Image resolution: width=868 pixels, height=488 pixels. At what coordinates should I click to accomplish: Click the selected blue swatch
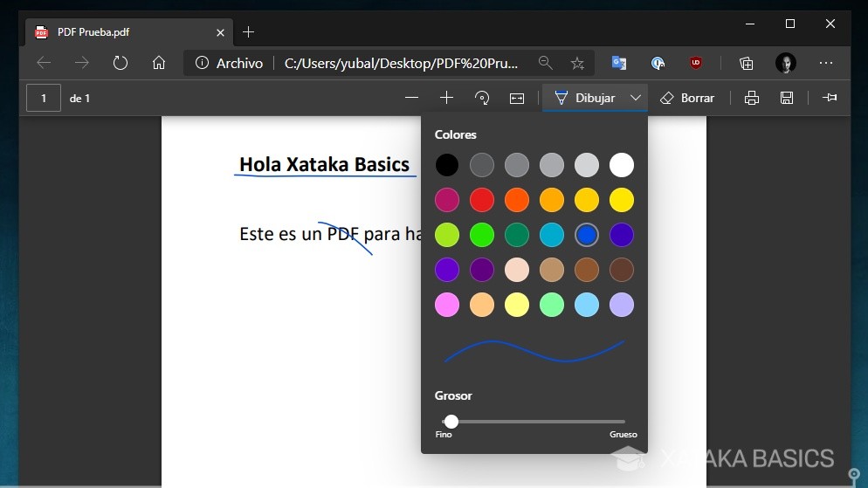click(x=587, y=235)
